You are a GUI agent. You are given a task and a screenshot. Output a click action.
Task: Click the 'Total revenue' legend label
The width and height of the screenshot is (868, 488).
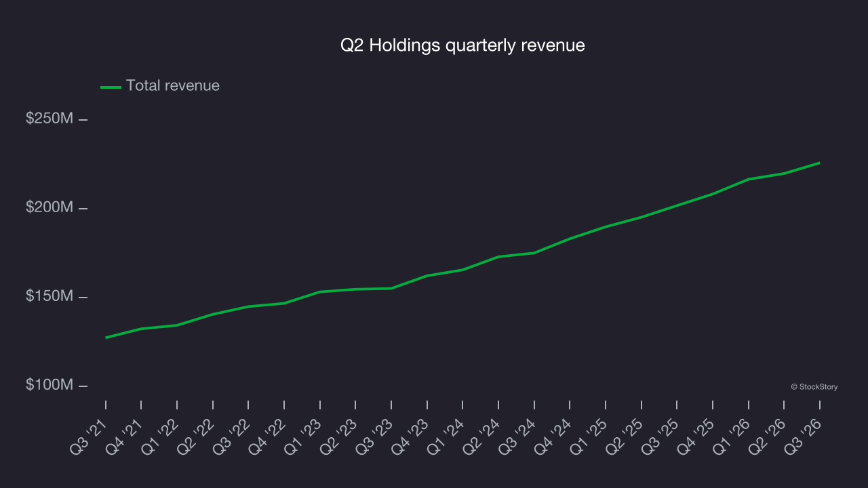click(x=173, y=85)
